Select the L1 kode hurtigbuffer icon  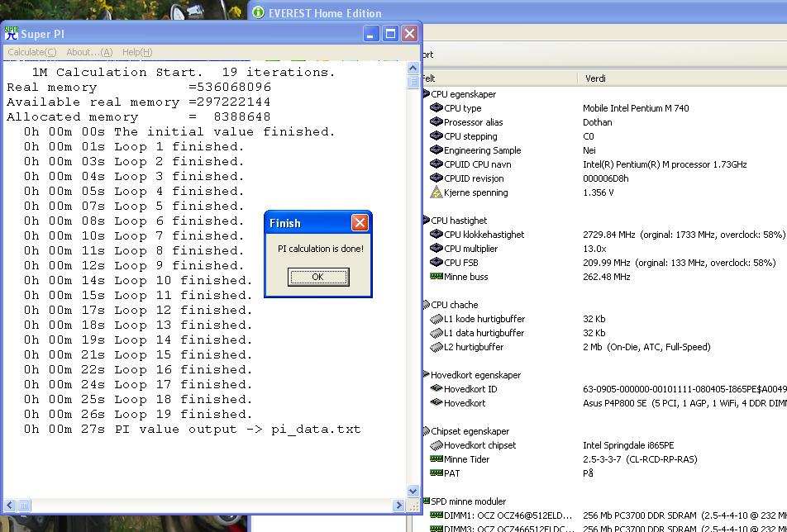(436, 318)
